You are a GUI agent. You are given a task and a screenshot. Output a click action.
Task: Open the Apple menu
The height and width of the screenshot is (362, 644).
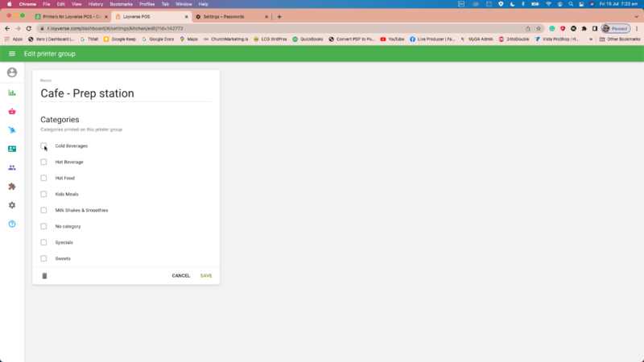click(10, 4)
